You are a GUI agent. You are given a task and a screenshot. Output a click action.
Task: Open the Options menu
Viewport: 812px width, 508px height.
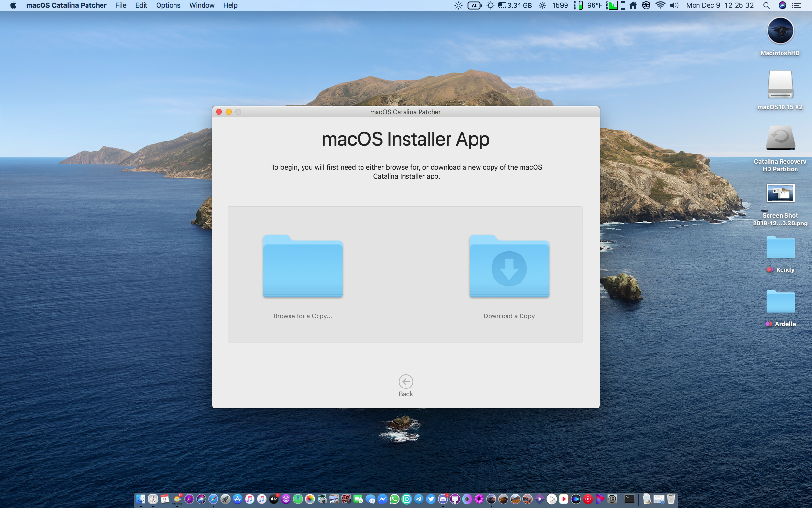coord(167,5)
